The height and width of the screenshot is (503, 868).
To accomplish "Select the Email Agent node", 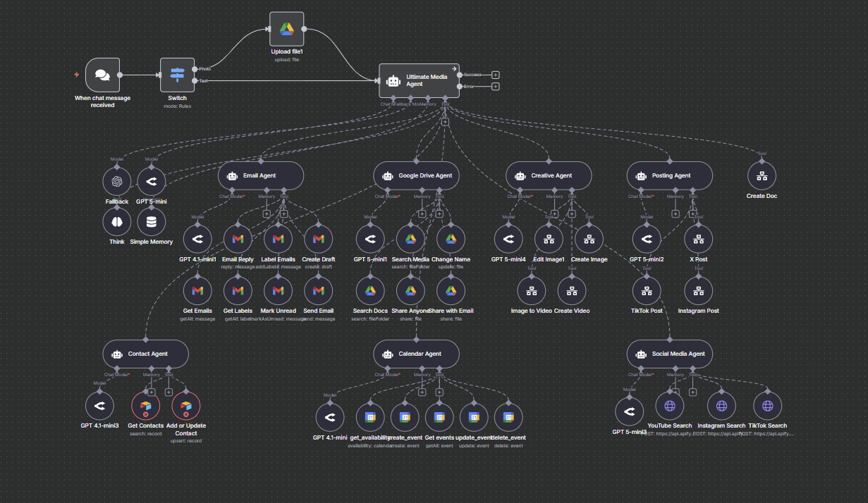I will (261, 175).
